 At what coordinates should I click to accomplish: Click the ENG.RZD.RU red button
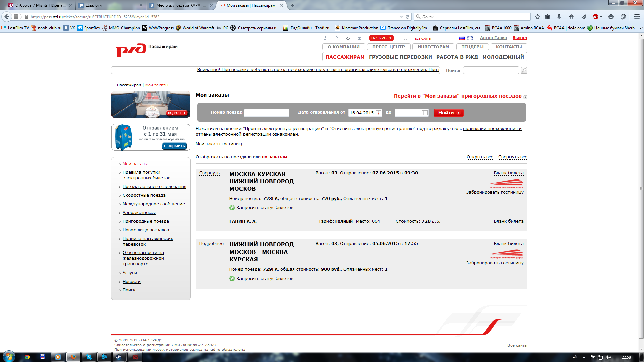(x=381, y=38)
